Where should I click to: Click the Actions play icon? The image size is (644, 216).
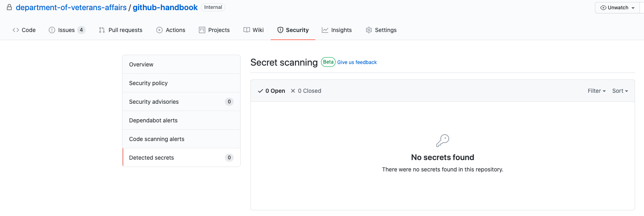159,30
